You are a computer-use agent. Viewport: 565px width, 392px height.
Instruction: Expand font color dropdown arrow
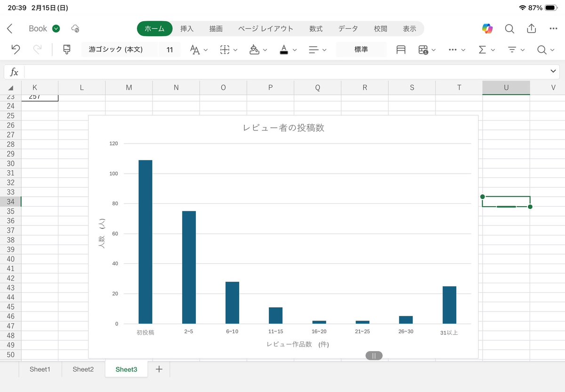(x=294, y=50)
